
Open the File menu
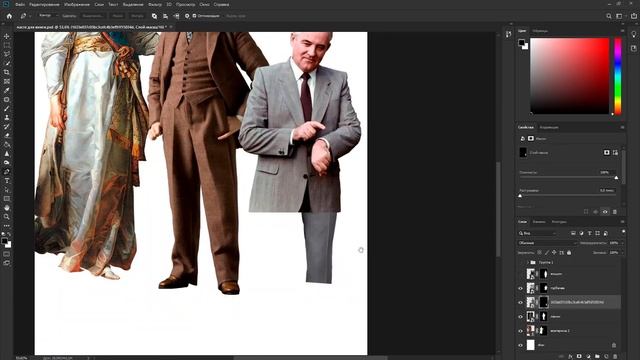20,4
